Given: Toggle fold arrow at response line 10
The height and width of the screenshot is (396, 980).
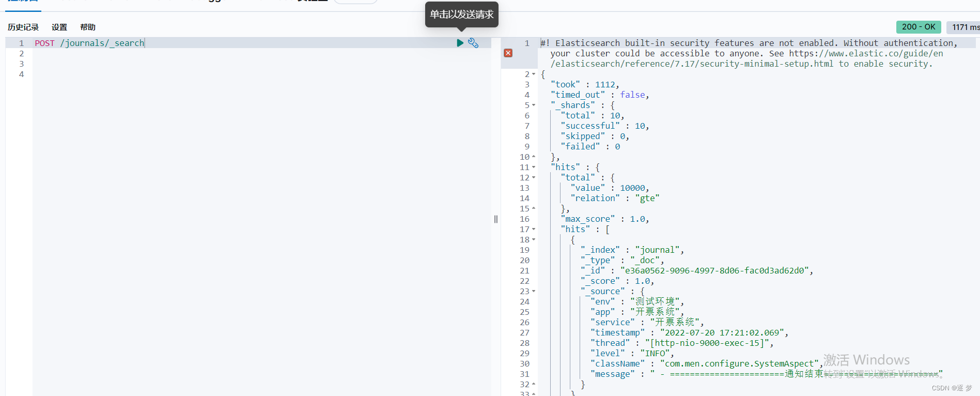Looking at the screenshot, I should (534, 157).
